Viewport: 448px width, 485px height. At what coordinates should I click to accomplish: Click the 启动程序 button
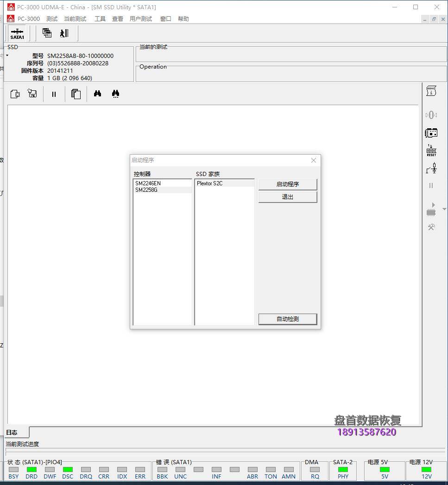[x=288, y=184]
